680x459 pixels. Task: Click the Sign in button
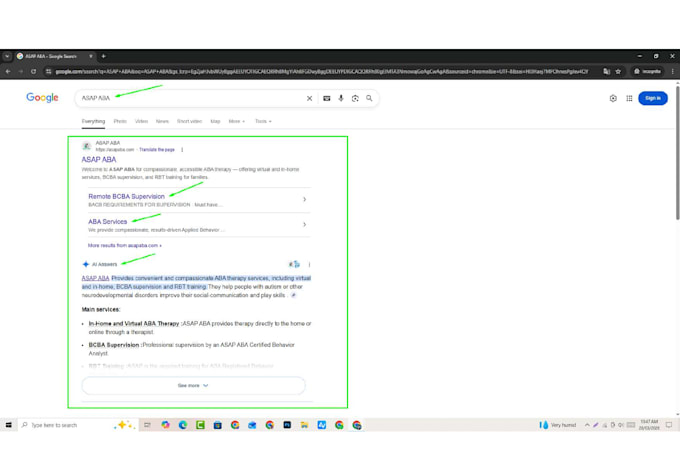click(x=653, y=98)
